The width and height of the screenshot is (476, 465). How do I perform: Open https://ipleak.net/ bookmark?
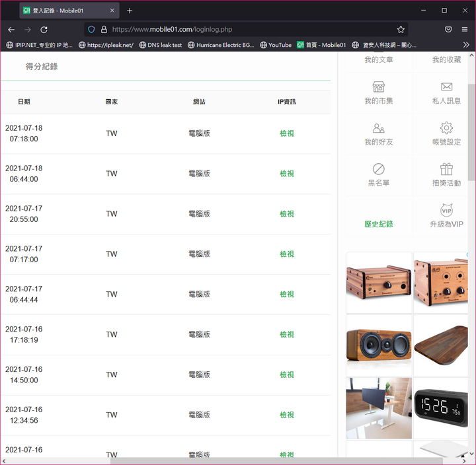(106, 45)
